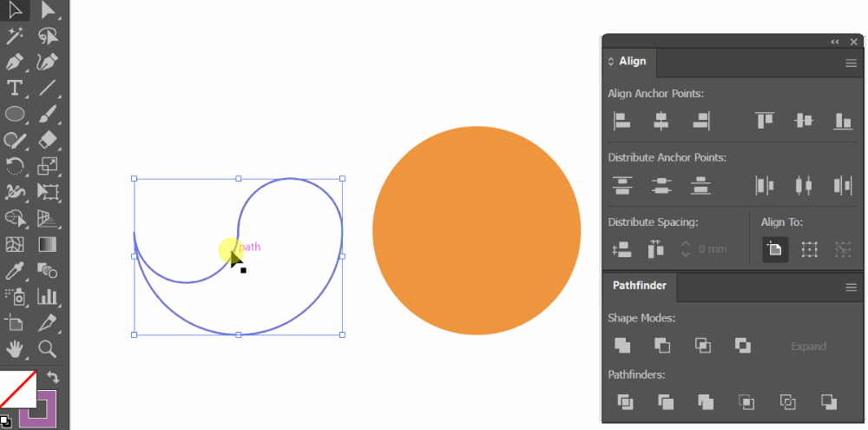Toggle Align to Selection option

pos(809,249)
